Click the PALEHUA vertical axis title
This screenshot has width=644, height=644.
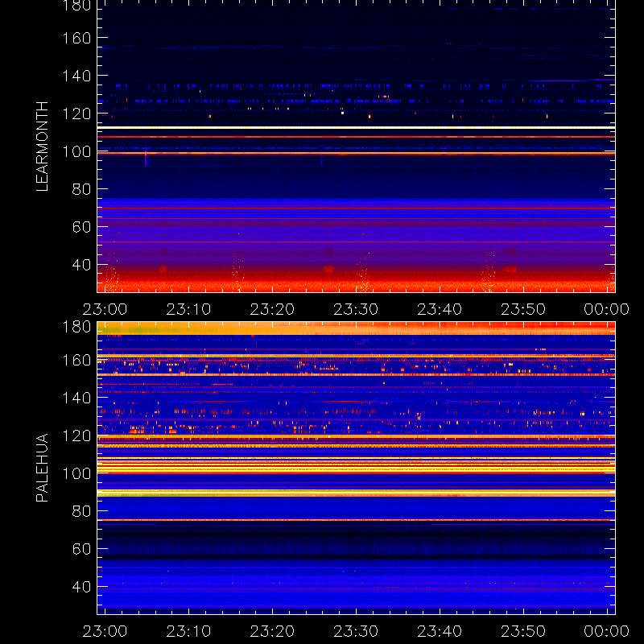42,468
